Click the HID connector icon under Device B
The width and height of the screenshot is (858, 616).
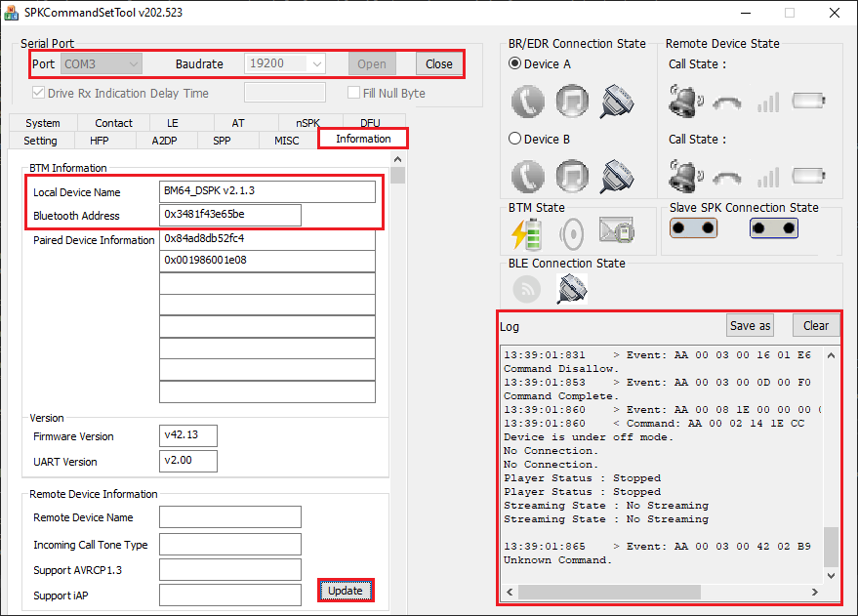pos(617,177)
